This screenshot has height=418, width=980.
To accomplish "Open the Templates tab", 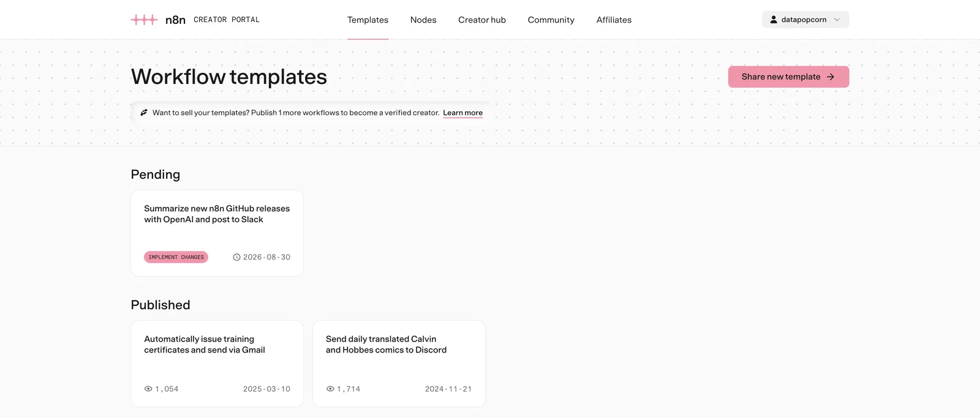I will (x=367, y=20).
